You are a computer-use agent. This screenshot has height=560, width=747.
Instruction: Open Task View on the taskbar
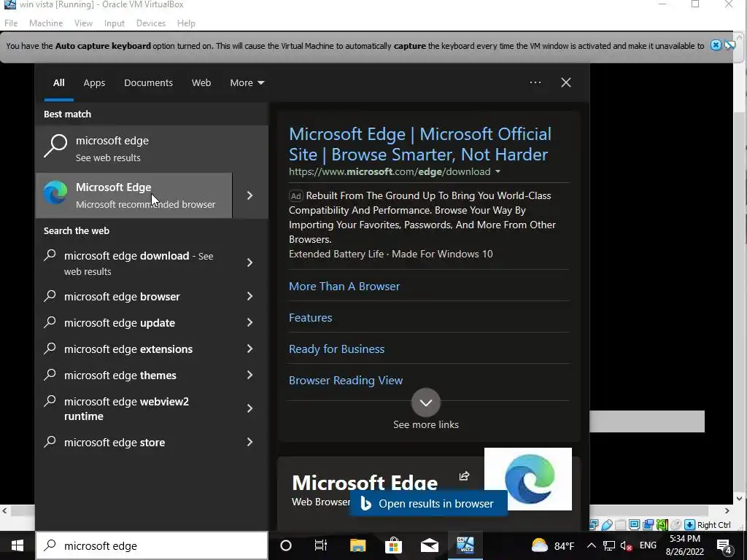pos(321,545)
